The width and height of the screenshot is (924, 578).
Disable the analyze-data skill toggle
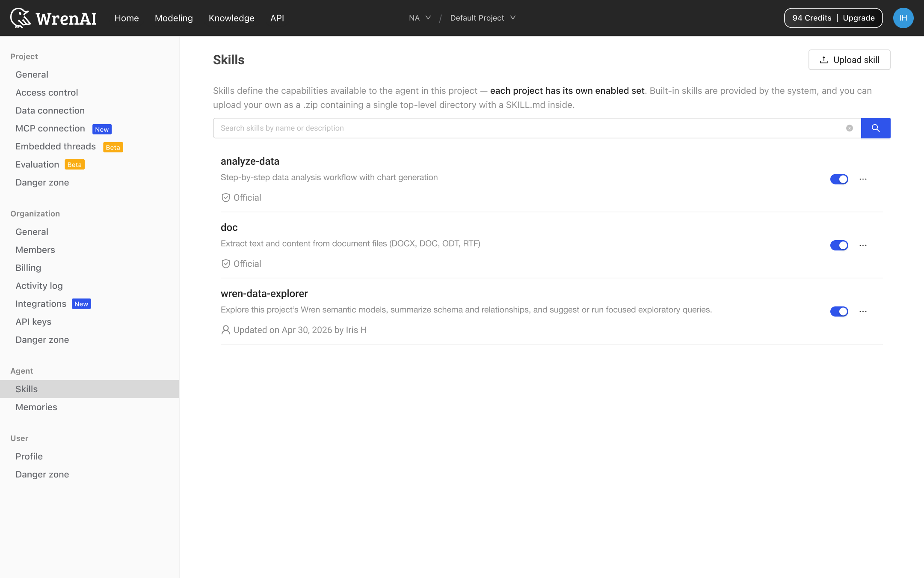tap(839, 179)
